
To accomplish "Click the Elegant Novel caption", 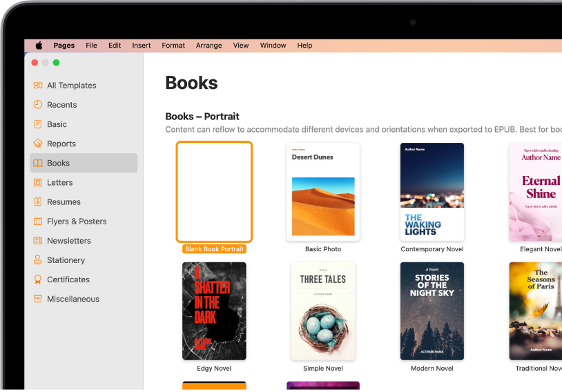I will (541, 249).
